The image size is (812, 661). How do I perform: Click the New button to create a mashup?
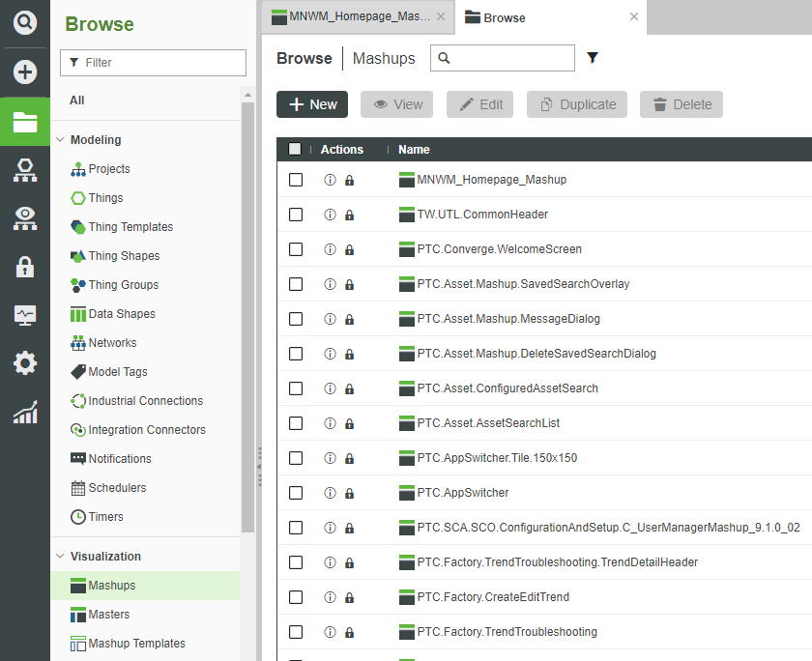[x=311, y=104]
